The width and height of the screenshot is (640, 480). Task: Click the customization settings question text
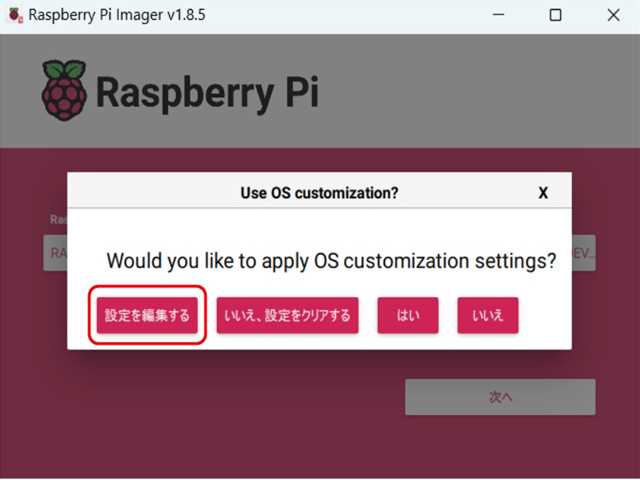click(x=331, y=261)
